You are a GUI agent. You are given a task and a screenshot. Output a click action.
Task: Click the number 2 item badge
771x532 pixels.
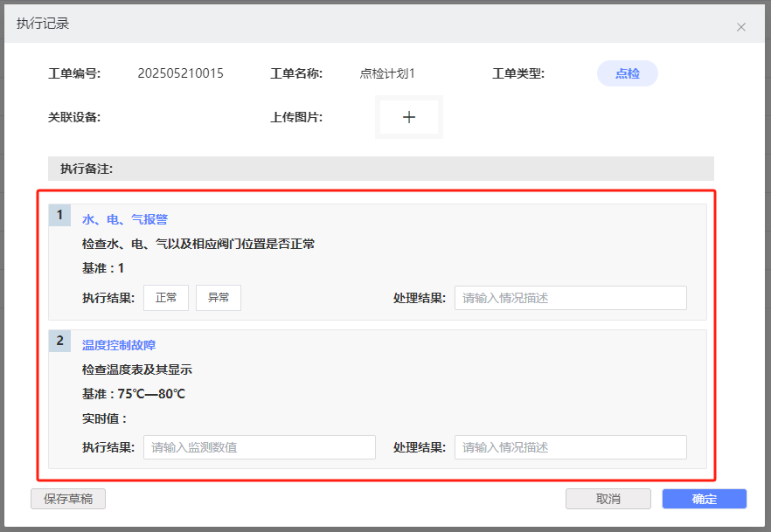59,341
